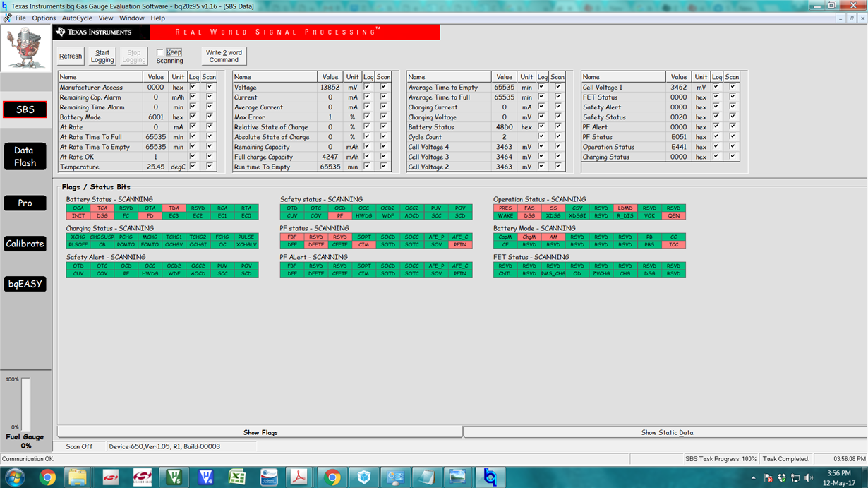868x488 pixels.
Task: Toggle Scan checkbox for Charging Status row
Action: tap(733, 156)
